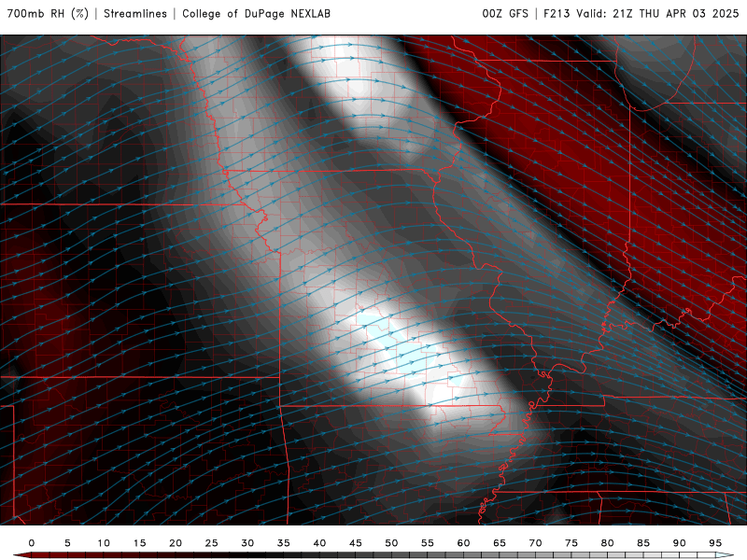This screenshot has height=560, width=747.
Task: Select the "15" value on the legend
Action: pos(139,543)
